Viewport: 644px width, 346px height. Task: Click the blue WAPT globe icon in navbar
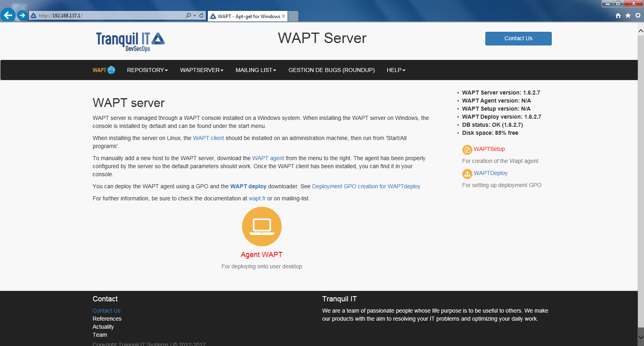coord(112,70)
